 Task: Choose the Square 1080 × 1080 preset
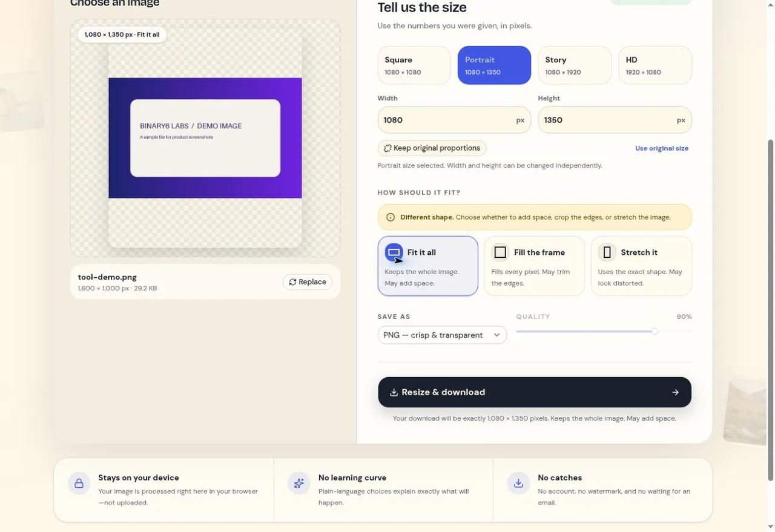pyautogui.click(x=414, y=65)
